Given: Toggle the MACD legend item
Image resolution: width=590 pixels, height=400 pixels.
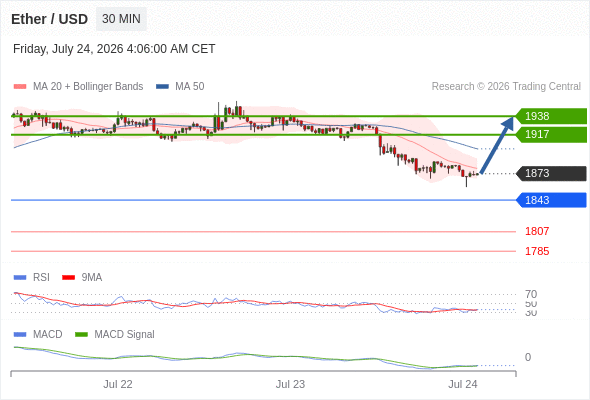Looking at the screenshot, I should tap(38, 335).
